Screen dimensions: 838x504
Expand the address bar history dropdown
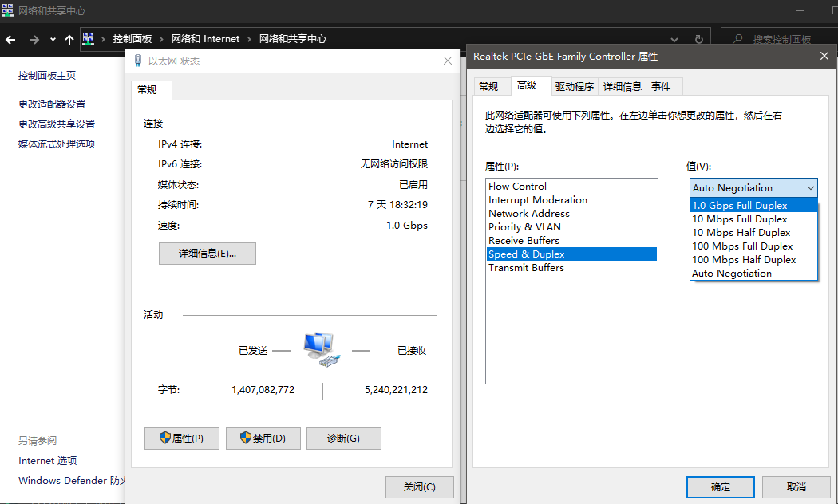click(674, 40)
